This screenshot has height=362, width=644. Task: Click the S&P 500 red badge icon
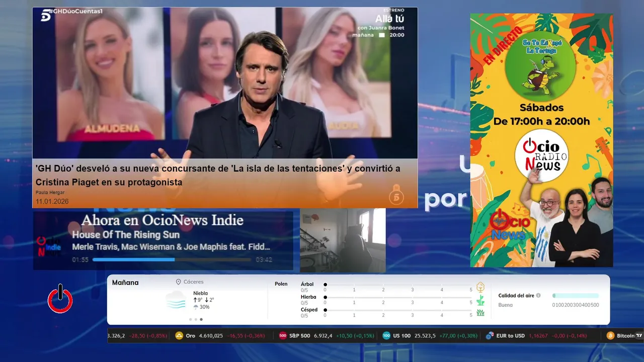[x=283, y=336]
